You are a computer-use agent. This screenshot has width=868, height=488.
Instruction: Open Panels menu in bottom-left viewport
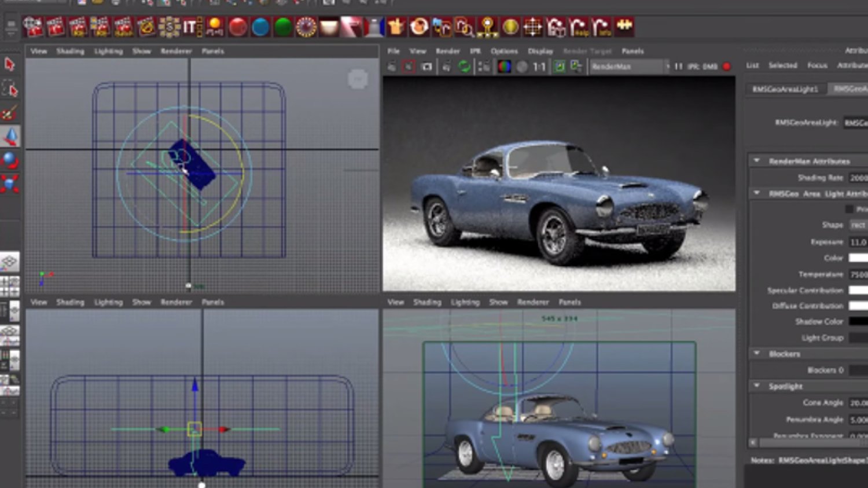click(212, 302)
